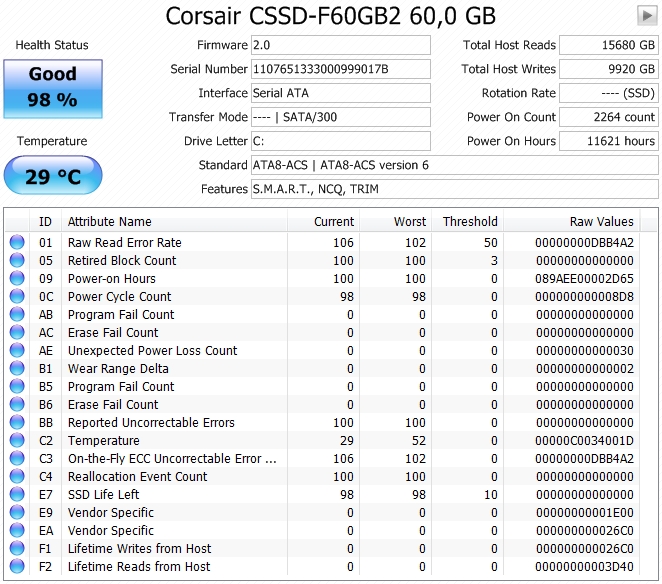Click the Attribute Name column header
Screen dimensions: 662x584
point(174,221)
